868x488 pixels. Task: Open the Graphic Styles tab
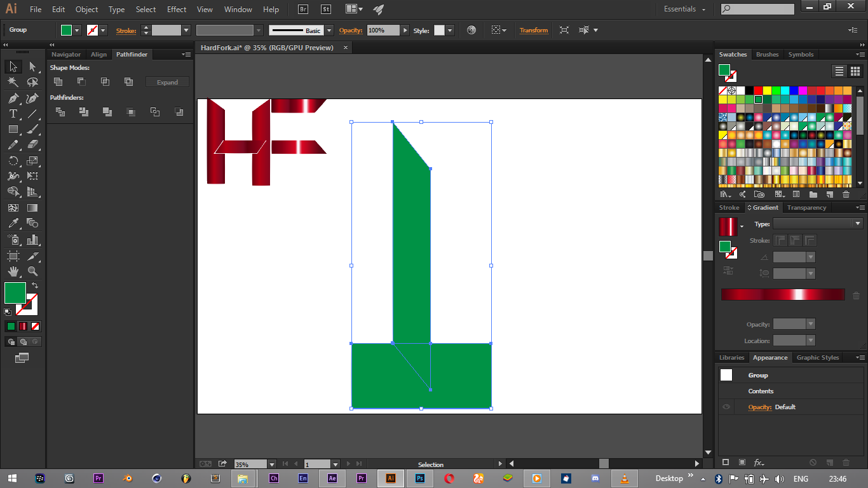[818, 358]
